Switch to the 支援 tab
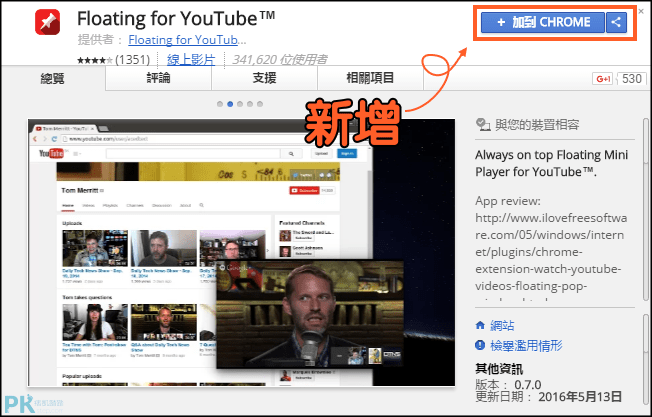652x417 pixels. click(264, 78)
